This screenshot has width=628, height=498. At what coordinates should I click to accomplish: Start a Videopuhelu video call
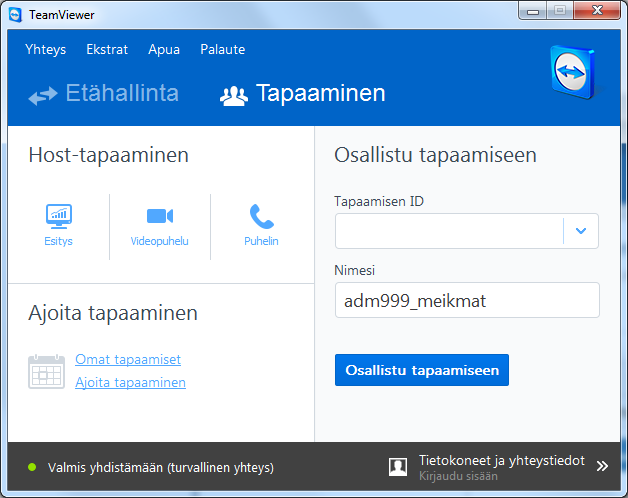[x=159, y=225]
